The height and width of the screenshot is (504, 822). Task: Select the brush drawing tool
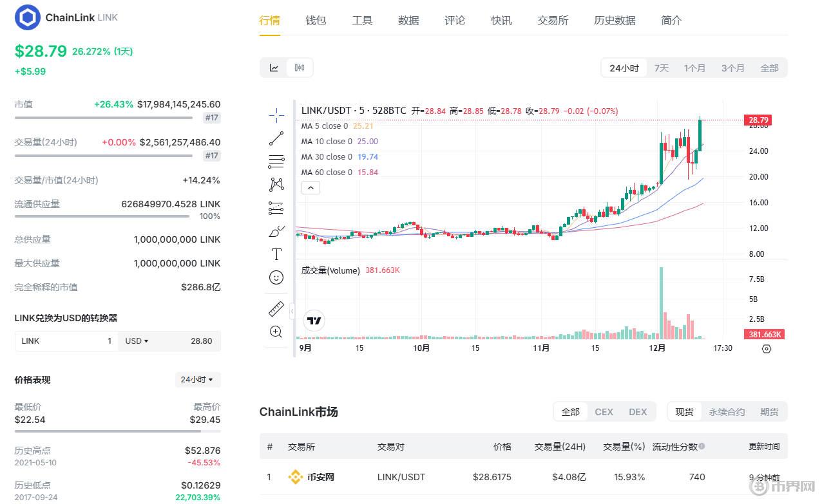coord(276,231)
